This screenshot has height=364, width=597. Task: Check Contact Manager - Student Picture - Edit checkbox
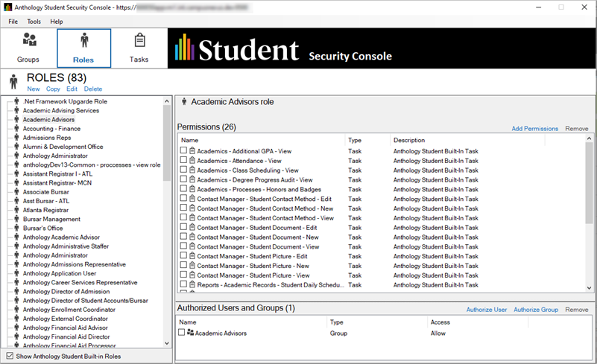click(183, 255)
